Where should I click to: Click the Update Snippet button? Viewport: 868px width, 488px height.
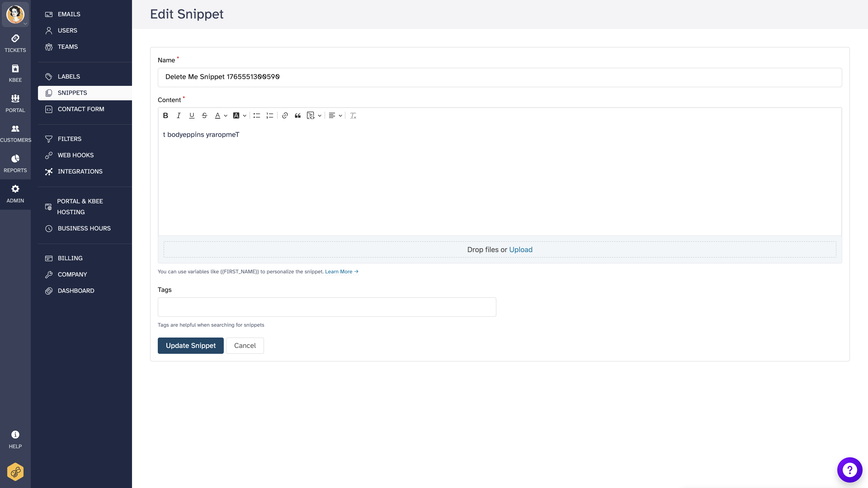pyautogui.click(x=190, y=345)
